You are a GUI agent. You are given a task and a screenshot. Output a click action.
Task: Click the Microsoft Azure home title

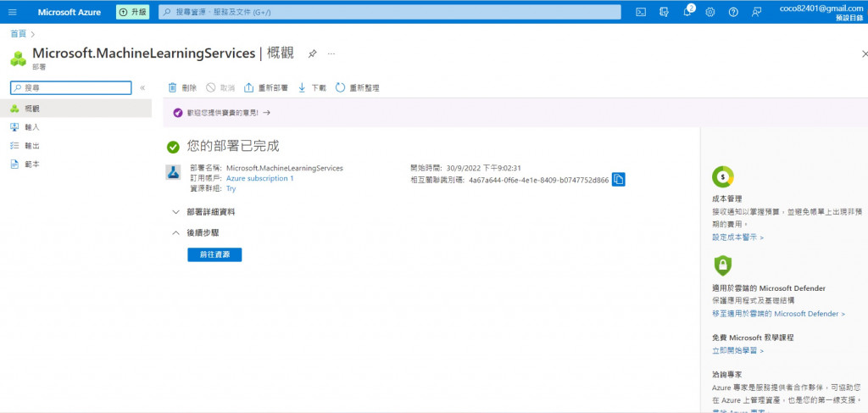point(70,12)
